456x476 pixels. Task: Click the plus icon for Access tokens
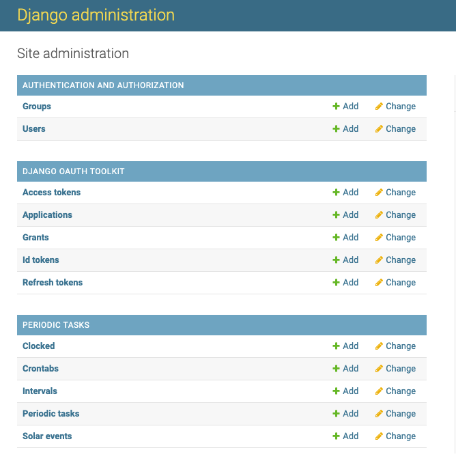(x=336, y=193)
